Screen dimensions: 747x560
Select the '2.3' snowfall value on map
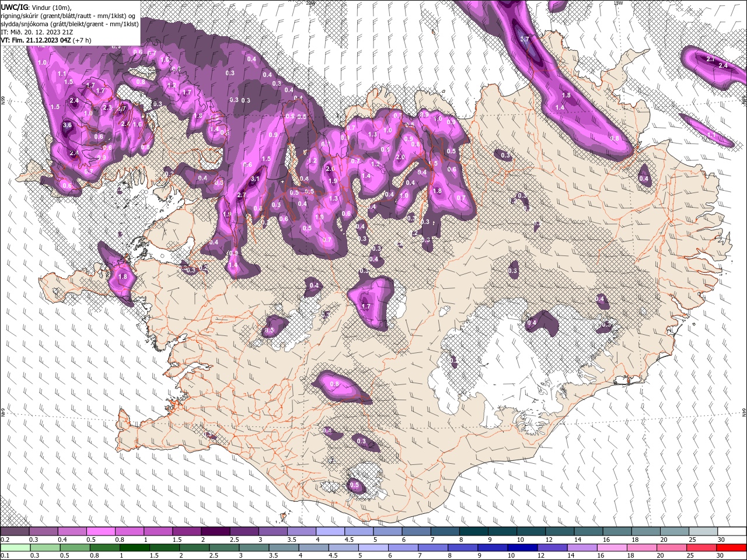pos(107,108)
